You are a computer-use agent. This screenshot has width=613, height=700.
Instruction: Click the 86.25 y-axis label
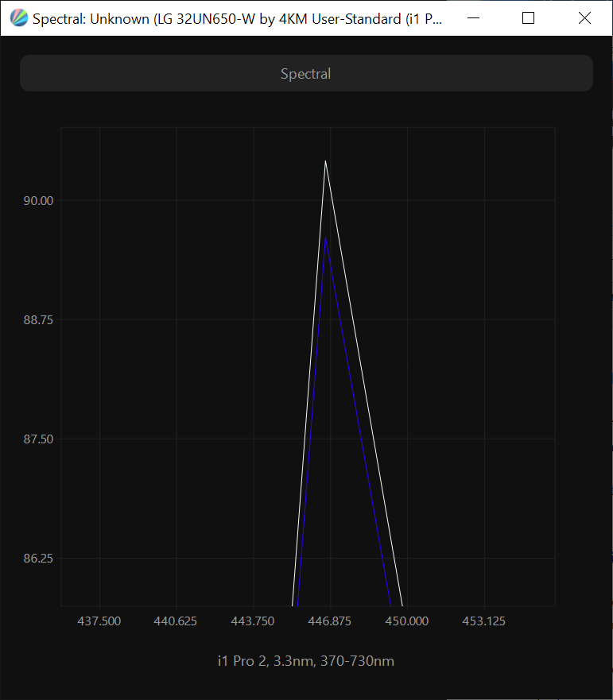[37, 559]
